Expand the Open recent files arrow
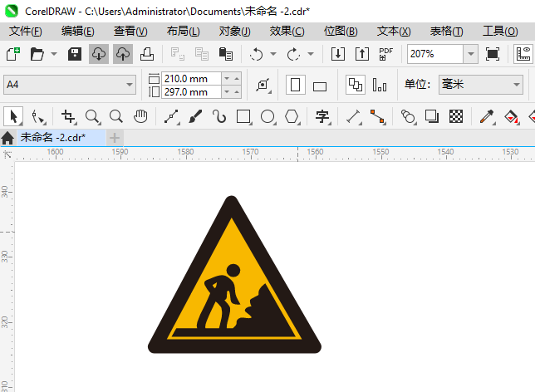 pyautogui.click(x=54, y=54)
